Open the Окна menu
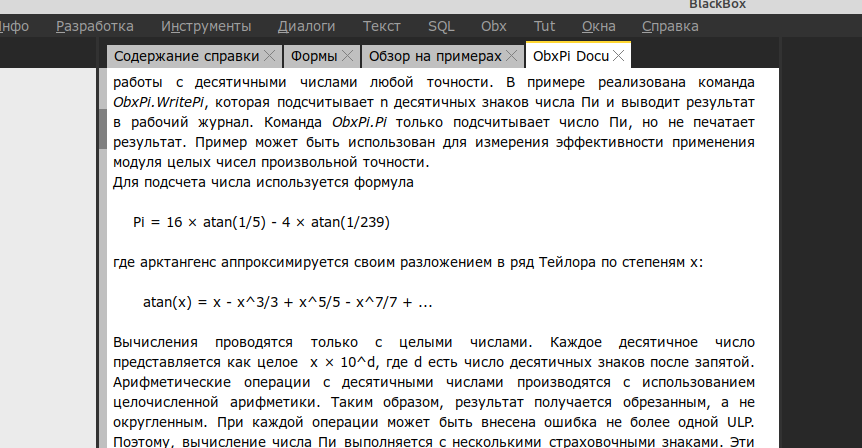Viewport: 862px width, 448px height. pos(598,25)
